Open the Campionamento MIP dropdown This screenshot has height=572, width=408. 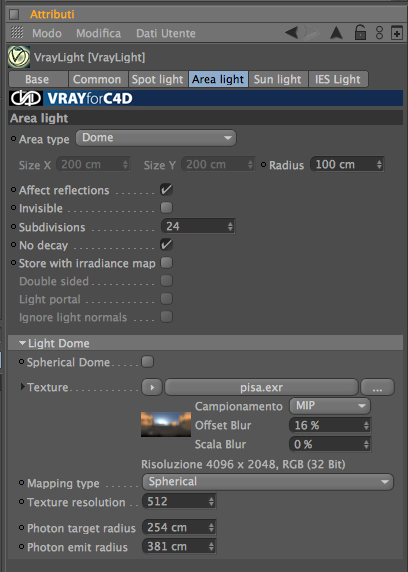[x=330, y=406]
